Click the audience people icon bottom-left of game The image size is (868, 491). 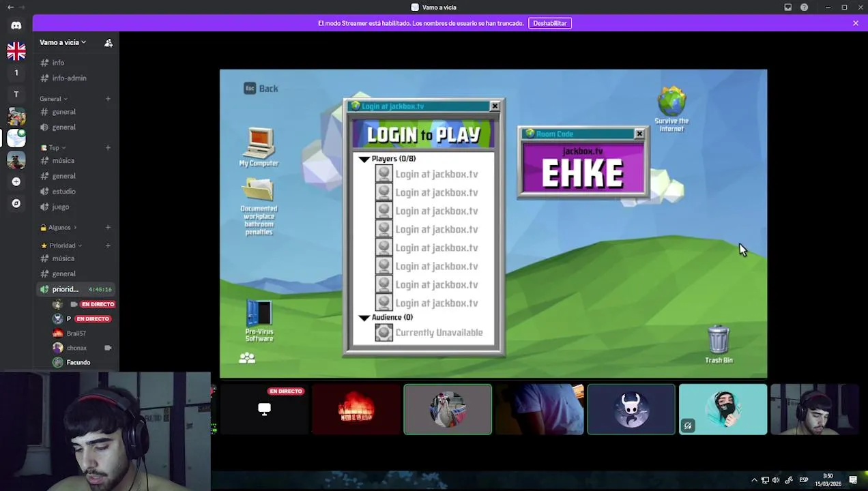point(247,357)
